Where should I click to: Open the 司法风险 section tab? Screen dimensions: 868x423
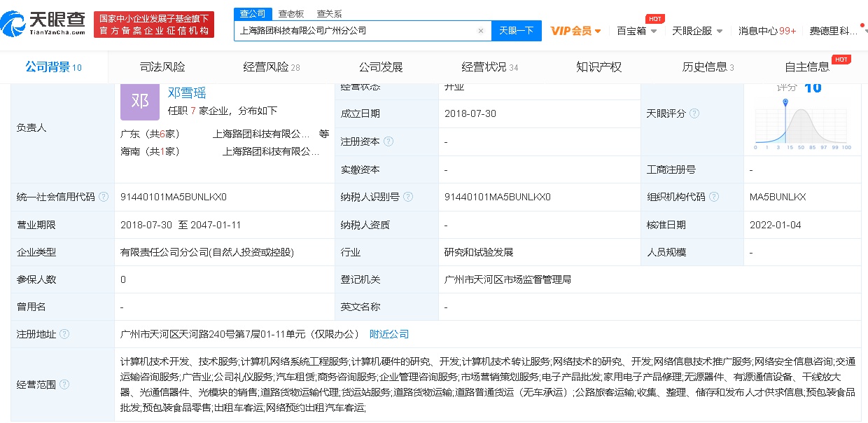click(162, 67)
